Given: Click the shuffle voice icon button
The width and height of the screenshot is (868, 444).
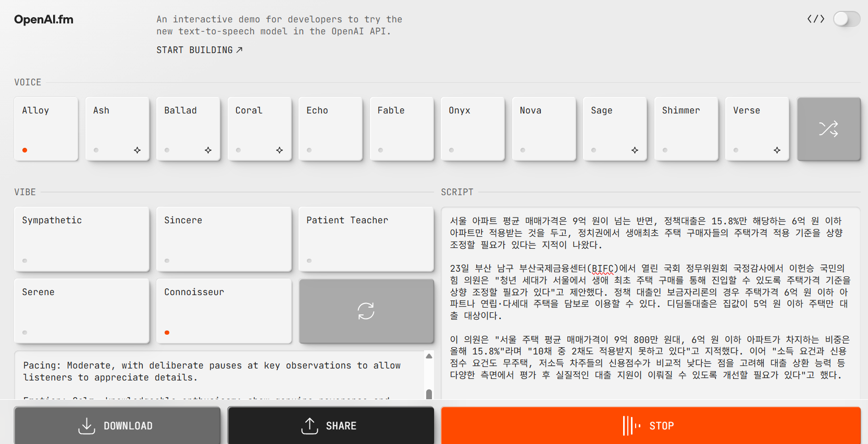Looking at the screenshot, I should tap(828, 129).
